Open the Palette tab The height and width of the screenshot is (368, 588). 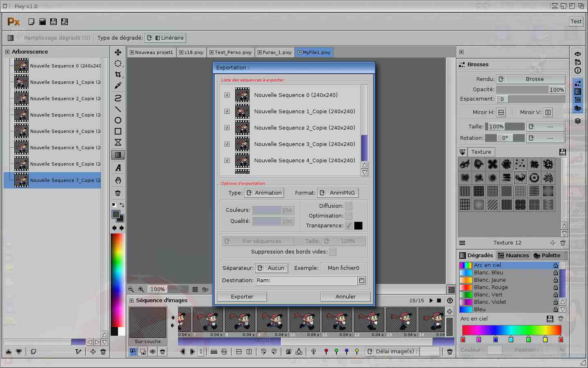(x=547, y=256)
